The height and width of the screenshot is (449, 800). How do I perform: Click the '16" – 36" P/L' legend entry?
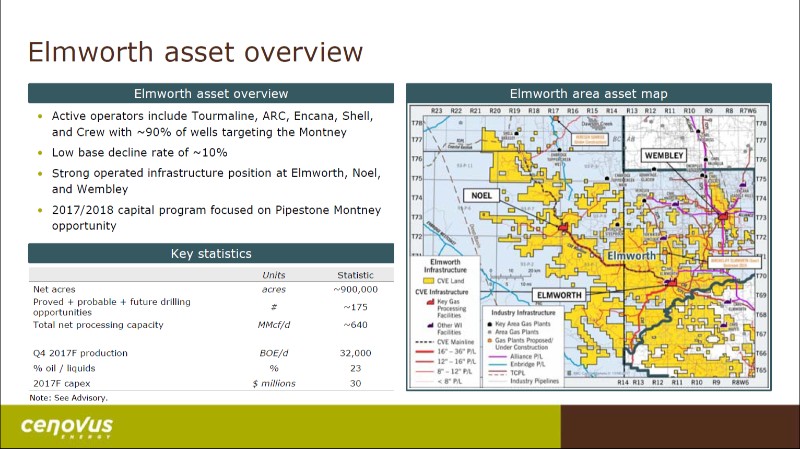[x=446, y=352]
